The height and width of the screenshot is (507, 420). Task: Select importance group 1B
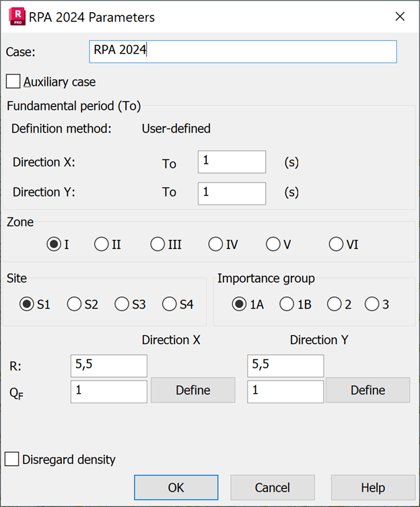click(x=287, y=304)
